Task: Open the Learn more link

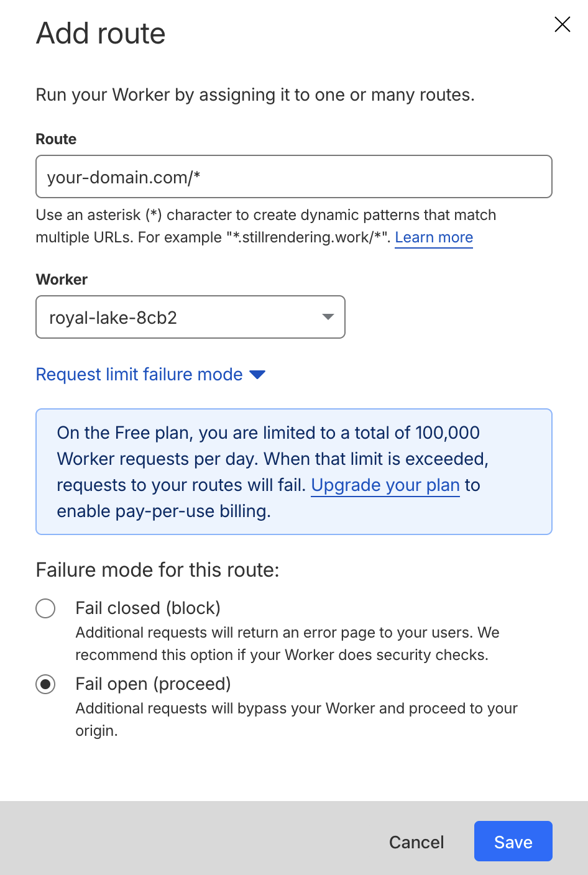Action: tap(434, 237)
